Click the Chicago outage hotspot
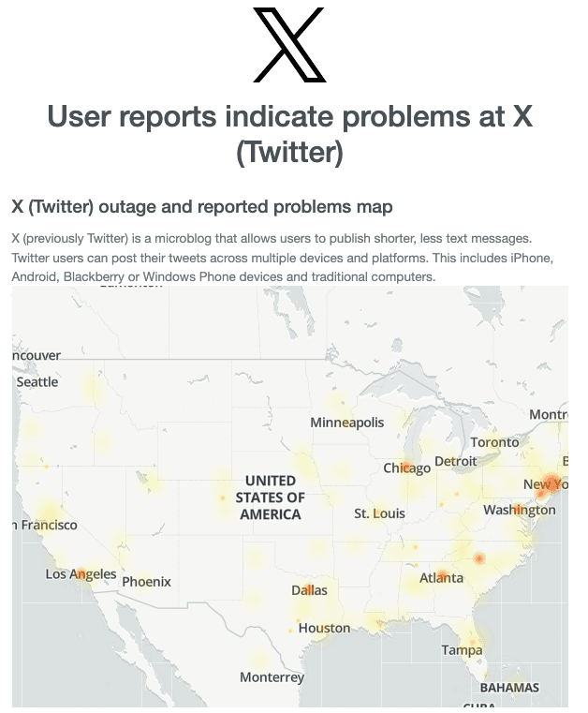588x713 pixels. pyautogui.click(x=408, y=466)
